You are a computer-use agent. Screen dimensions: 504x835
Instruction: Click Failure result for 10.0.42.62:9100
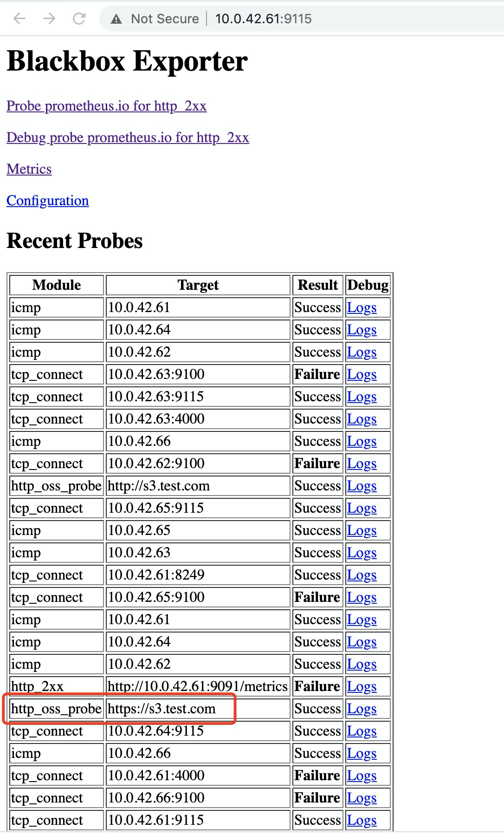pyautogui.click(x=318, y=463)
